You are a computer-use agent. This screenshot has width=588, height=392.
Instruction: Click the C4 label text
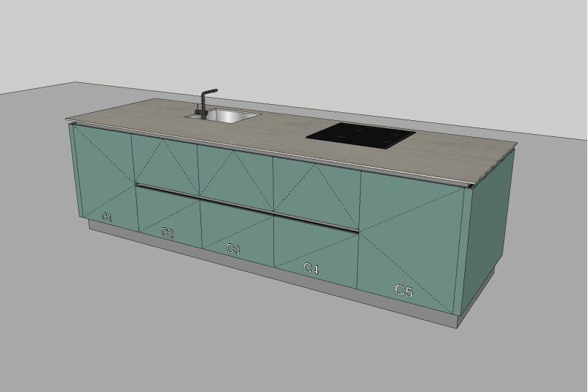tap(311, 269)
